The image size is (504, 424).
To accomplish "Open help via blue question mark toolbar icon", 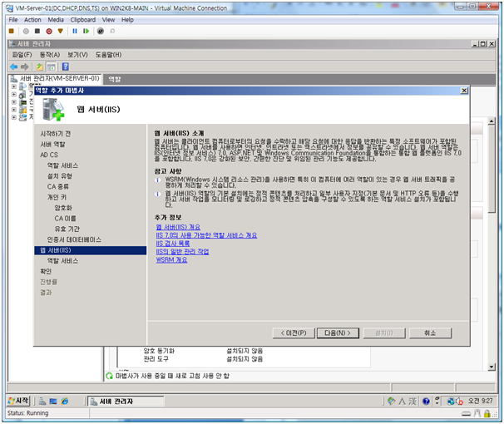I will (x=65, y=67).
